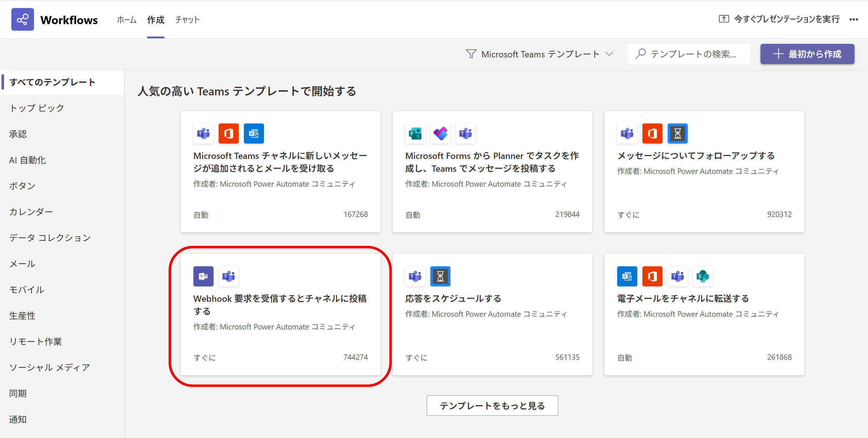The width and height of the screenshot is (868, 438).
Task: Click Teams icon on forward email card
Action: [678, 276]
